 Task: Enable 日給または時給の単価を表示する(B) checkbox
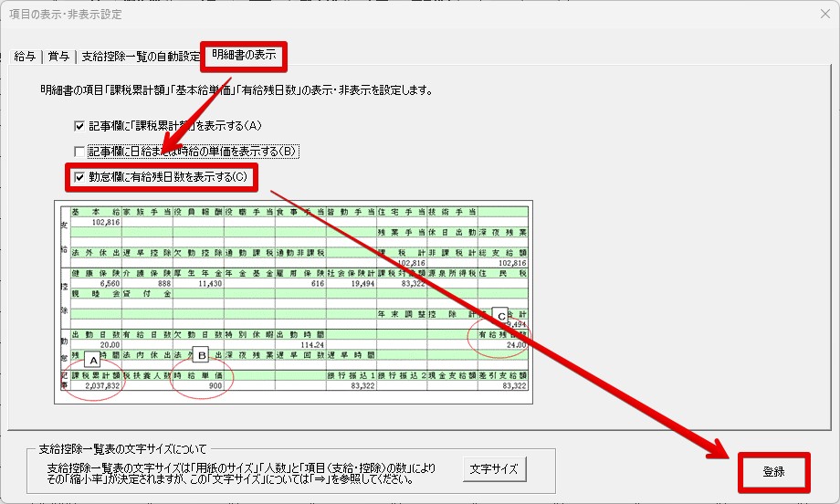tap(79, 151)
